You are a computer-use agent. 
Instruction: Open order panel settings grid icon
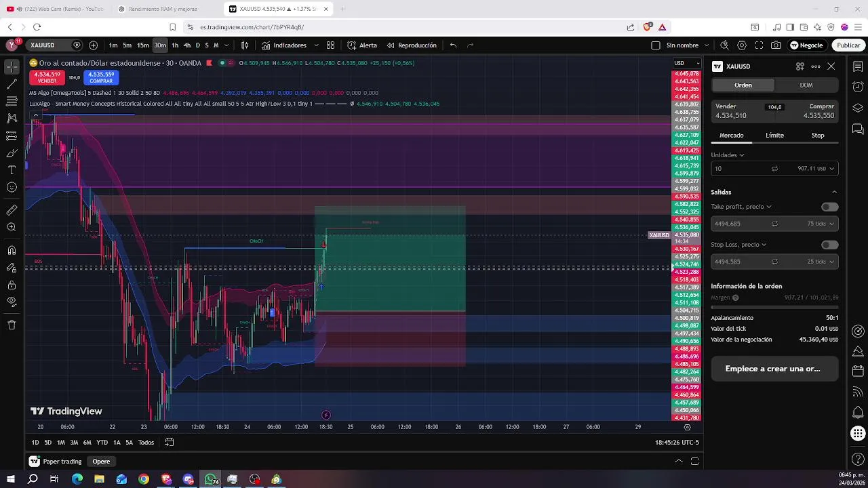pyautogui.click(x=800, y=66)
